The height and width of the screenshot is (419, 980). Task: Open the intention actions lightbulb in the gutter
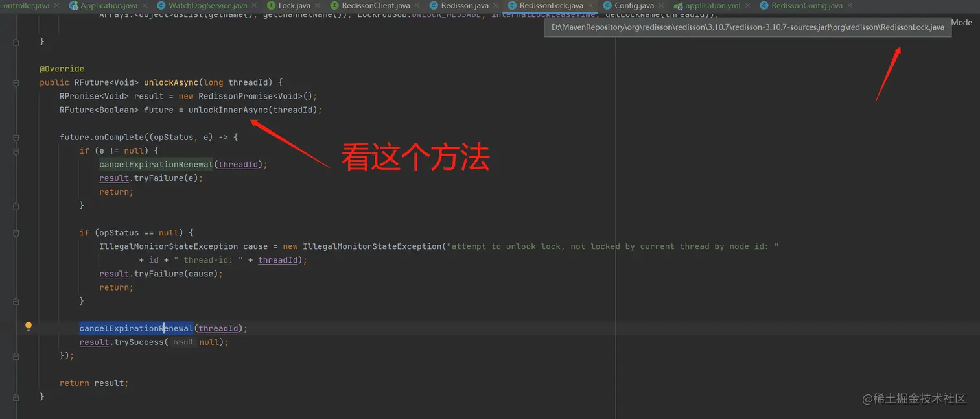tap(28, 326)
